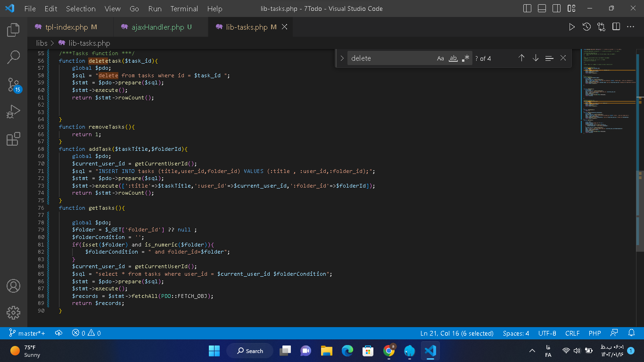
Task: Open Problems via errors and warnings indicator
Action: point(86,333)
